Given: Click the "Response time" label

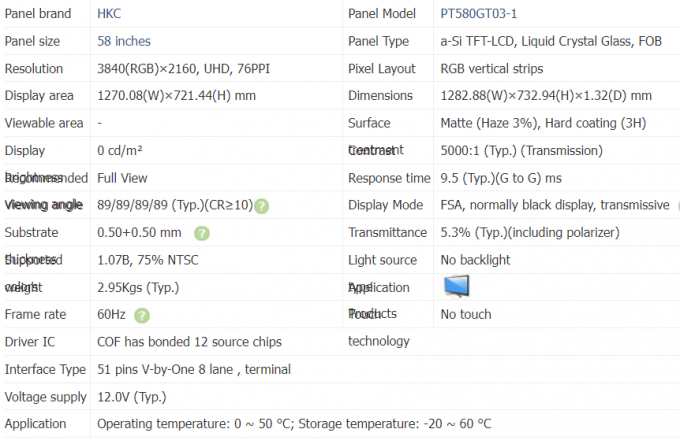Looking at the screenshot, I should click(389, 178).
